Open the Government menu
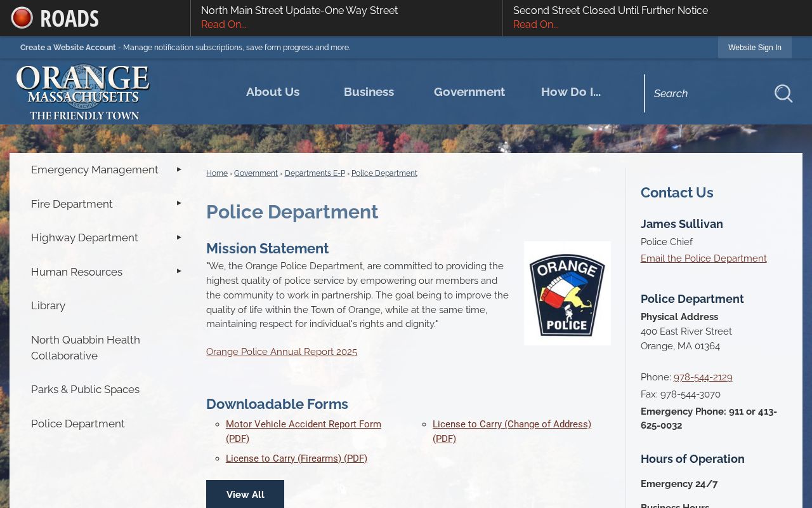 (x=469, y=91)
